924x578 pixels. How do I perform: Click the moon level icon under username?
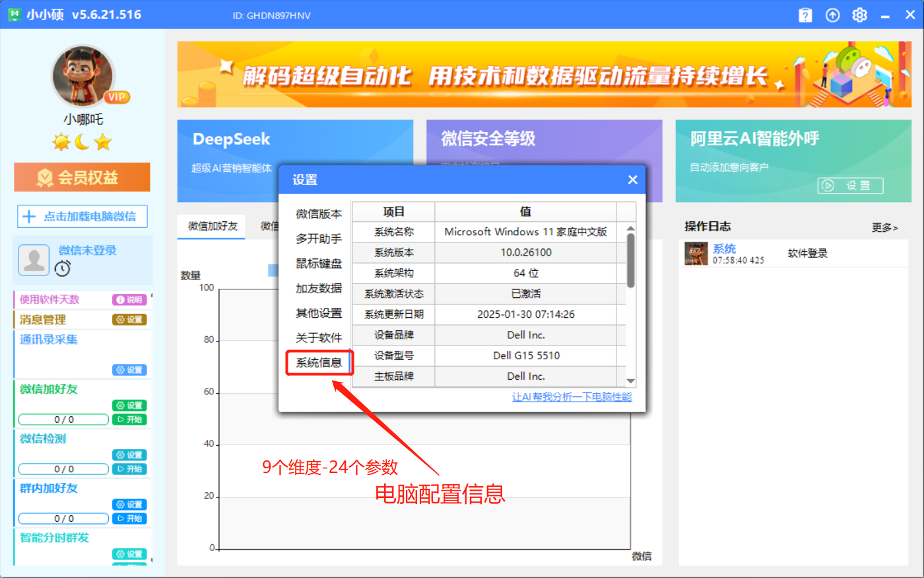(82, 141)
